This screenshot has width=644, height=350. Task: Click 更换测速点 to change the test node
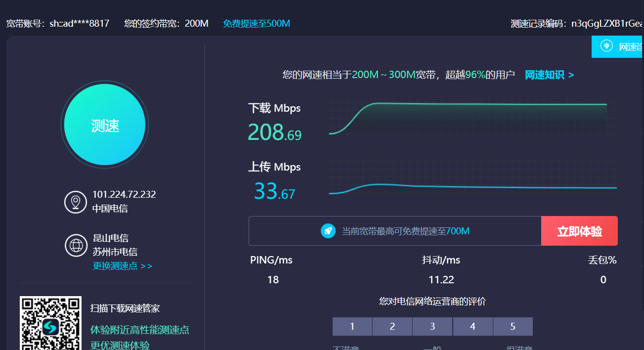point(123,266)
